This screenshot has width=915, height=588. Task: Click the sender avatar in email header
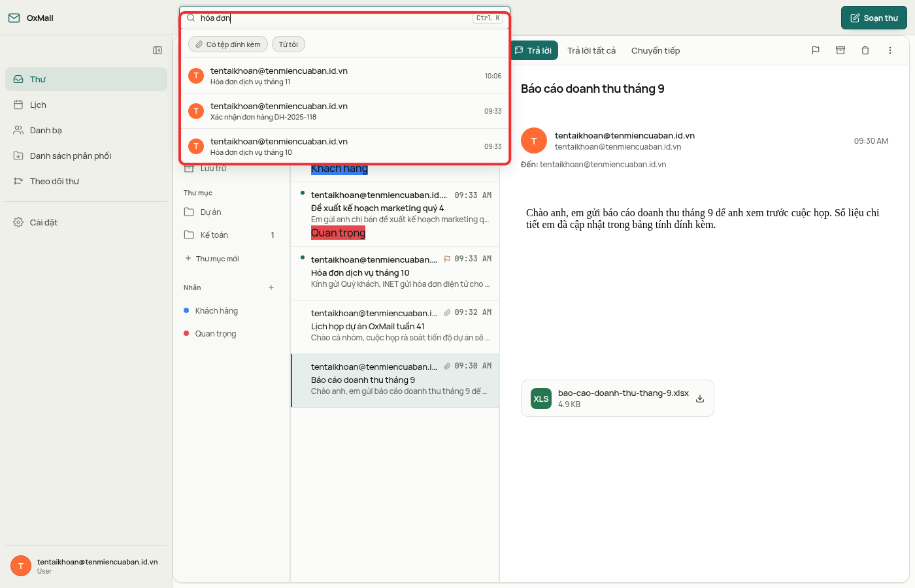(534, 141)
